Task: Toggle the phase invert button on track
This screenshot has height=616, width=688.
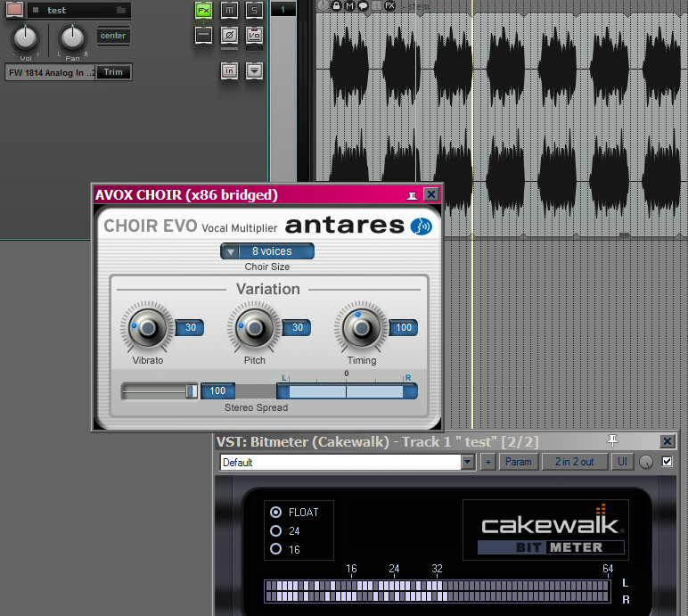Action: click(x=229, y=35)
